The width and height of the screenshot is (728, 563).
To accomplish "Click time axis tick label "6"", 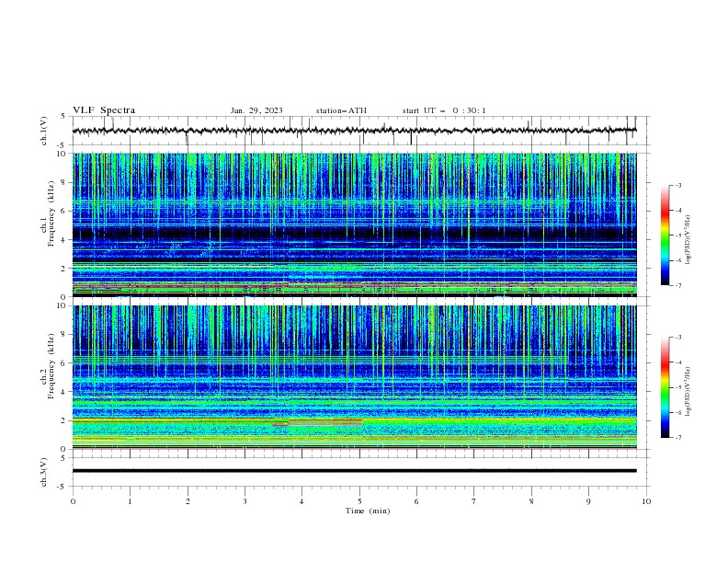I will coord(416,501).
